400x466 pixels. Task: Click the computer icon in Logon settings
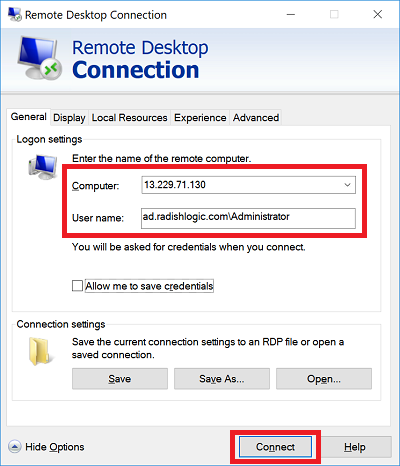click(x=43, y=167)
